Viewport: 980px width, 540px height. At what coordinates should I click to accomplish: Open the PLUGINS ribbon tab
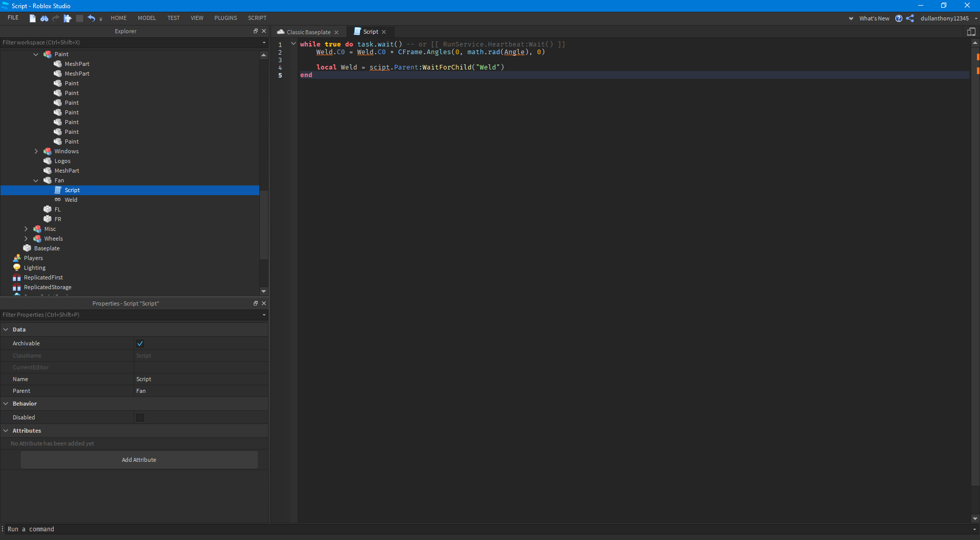(226, 18)
